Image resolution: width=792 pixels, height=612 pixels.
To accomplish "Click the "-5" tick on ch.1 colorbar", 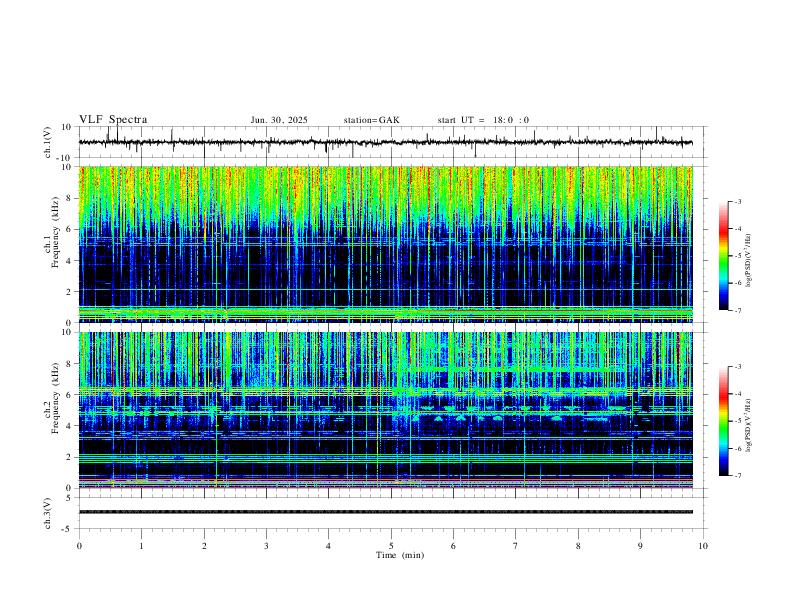I will pyautogui.click(x=737, y=256).
